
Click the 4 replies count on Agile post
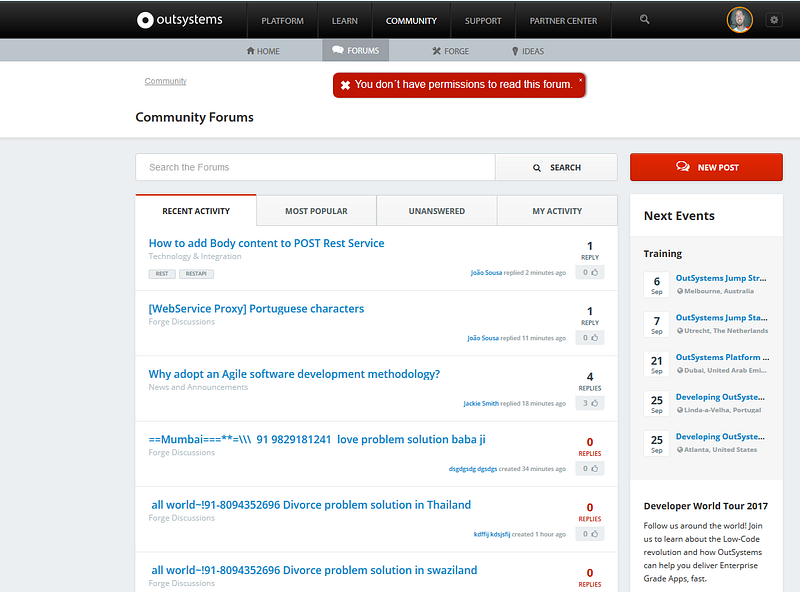pos(590,381)
